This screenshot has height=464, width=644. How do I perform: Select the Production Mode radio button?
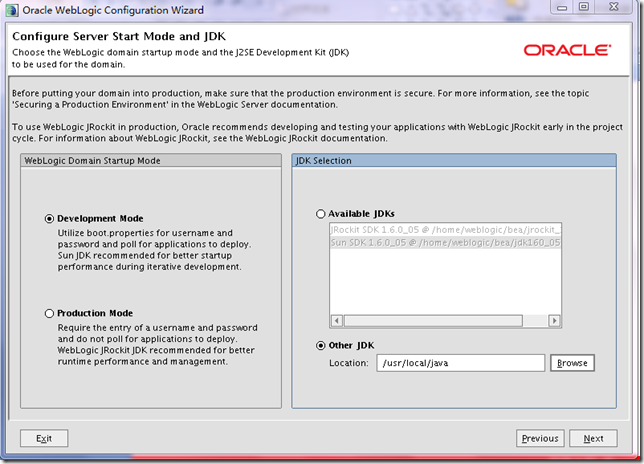[49, 313]
